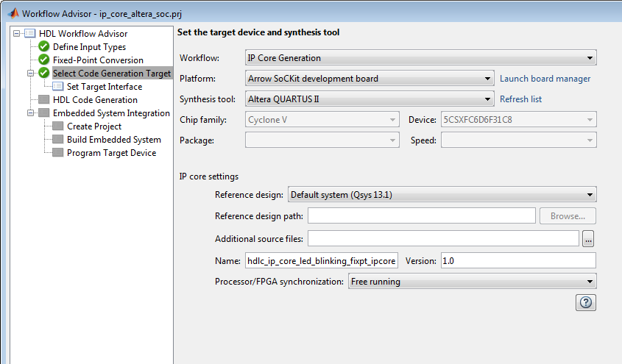Open the Synthesis tool dropdown
The width and height of the screenshot is (622, 364).
369,99
